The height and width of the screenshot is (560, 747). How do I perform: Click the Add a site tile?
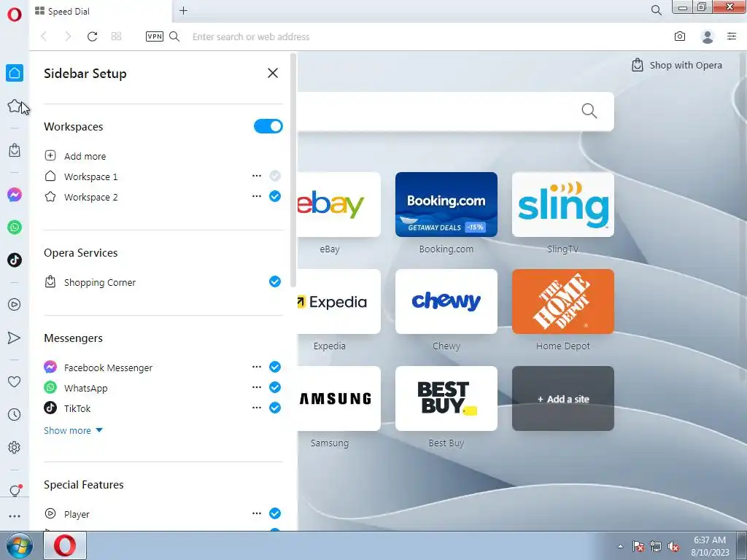click(x=563, y=399)
